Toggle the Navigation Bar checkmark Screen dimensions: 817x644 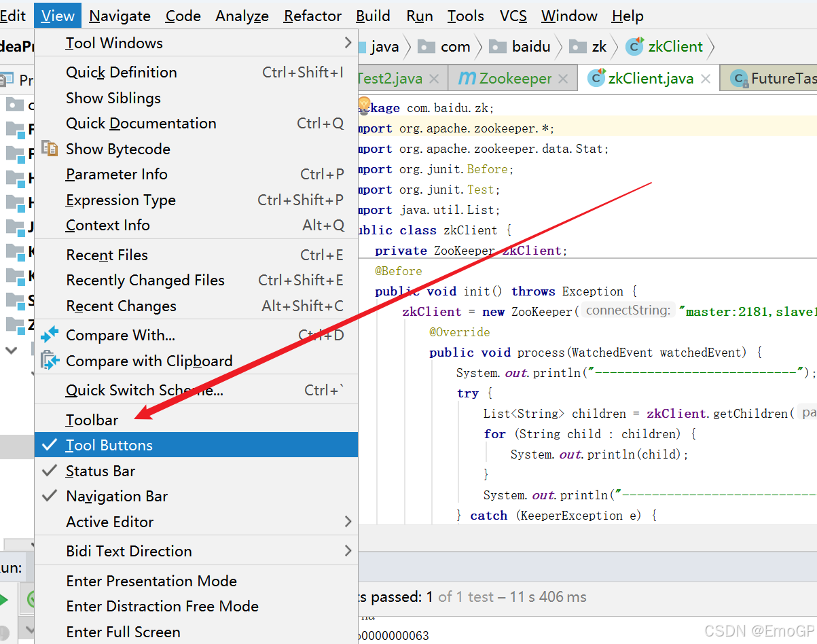tap(50, 496)
